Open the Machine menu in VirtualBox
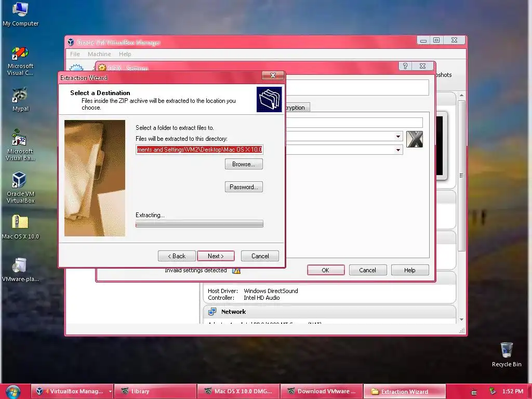The height and width of the screenshot is (399, 532). point(99,54)
